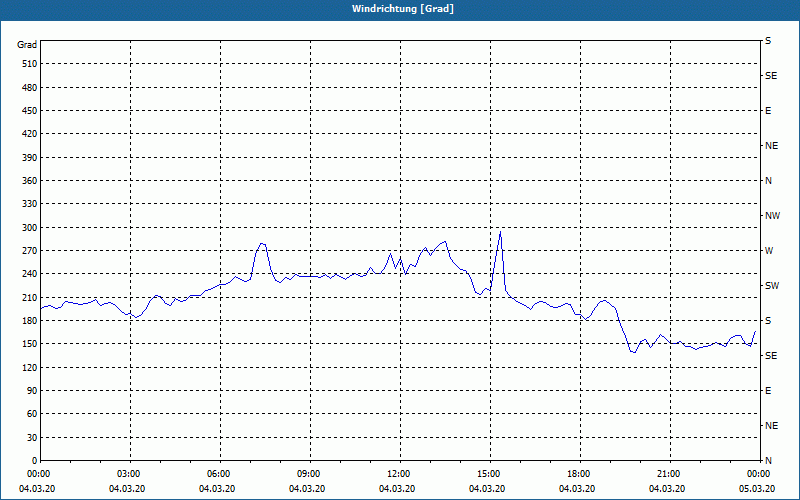This screenshot has width=800, height=500.
Task: Select the 210 y-axis tick label
Action: point(30,297)
